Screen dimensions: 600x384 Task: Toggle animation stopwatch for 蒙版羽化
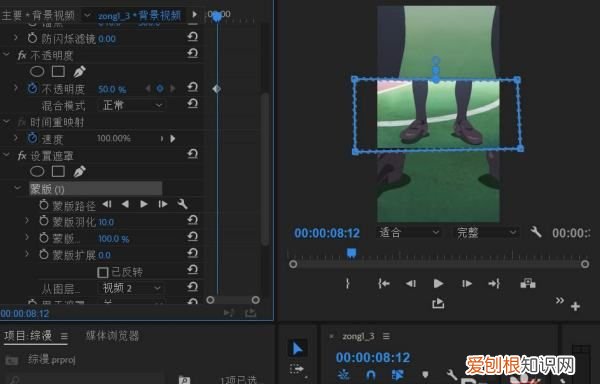click(x=44, y=221)
